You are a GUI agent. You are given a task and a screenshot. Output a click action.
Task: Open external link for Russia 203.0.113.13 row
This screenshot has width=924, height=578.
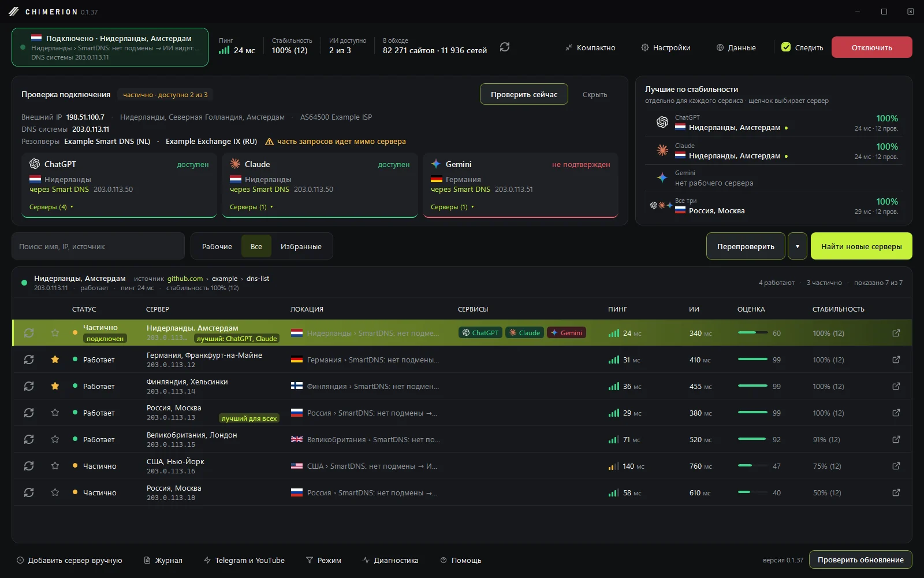(896, 413)
